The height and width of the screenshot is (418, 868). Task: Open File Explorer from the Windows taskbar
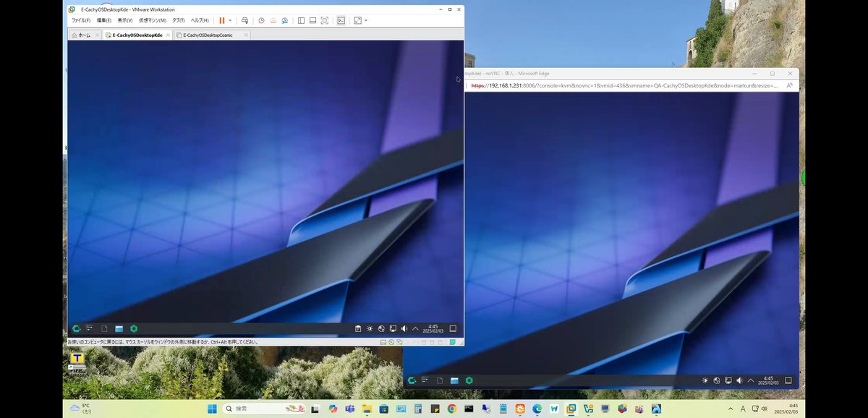tap(367, 409)
